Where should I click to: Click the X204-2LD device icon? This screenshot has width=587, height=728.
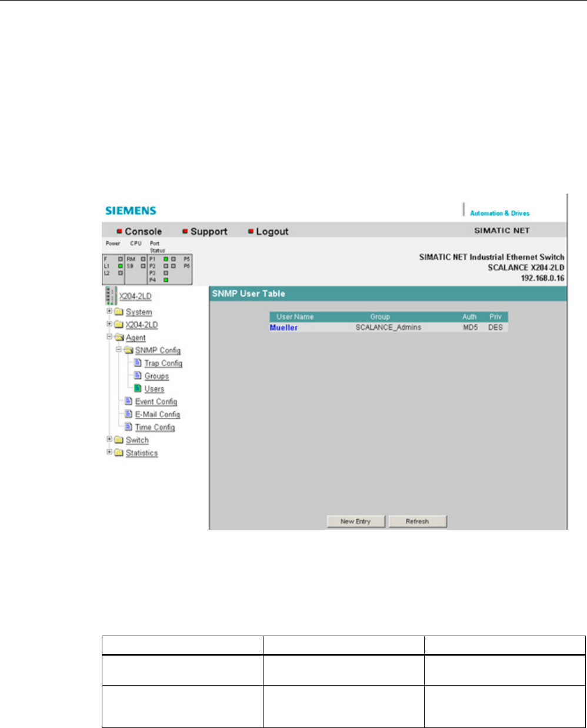[x=110, y=296]
